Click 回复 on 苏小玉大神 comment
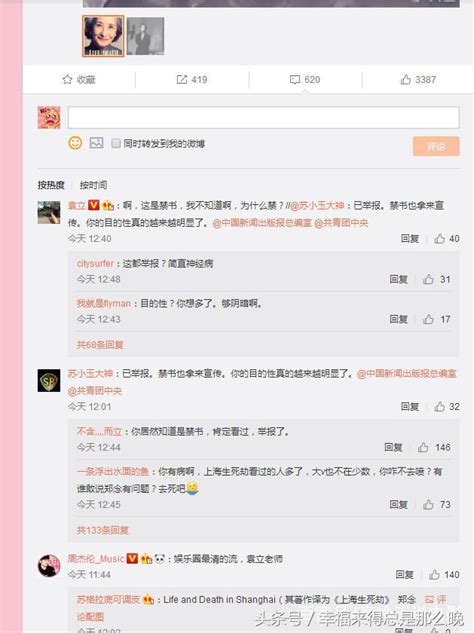Image resolution: width=474 pixels, height=633 pixels. coord(409,407)
